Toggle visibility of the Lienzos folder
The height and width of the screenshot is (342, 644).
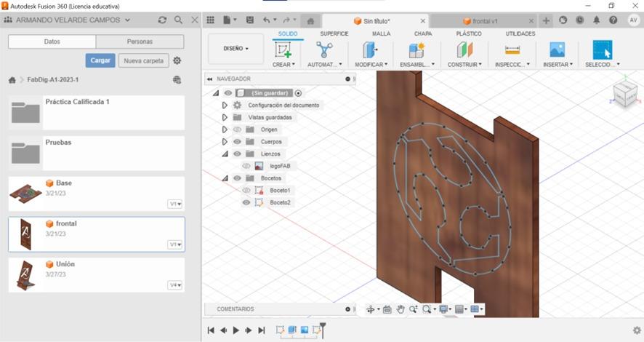(x=238, y=154)
